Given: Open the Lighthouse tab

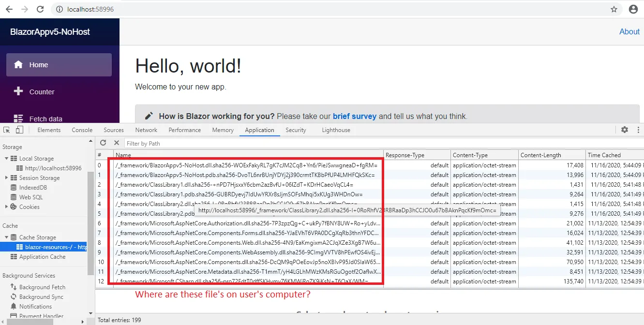Looking at the screenshot, I should 336,130.
